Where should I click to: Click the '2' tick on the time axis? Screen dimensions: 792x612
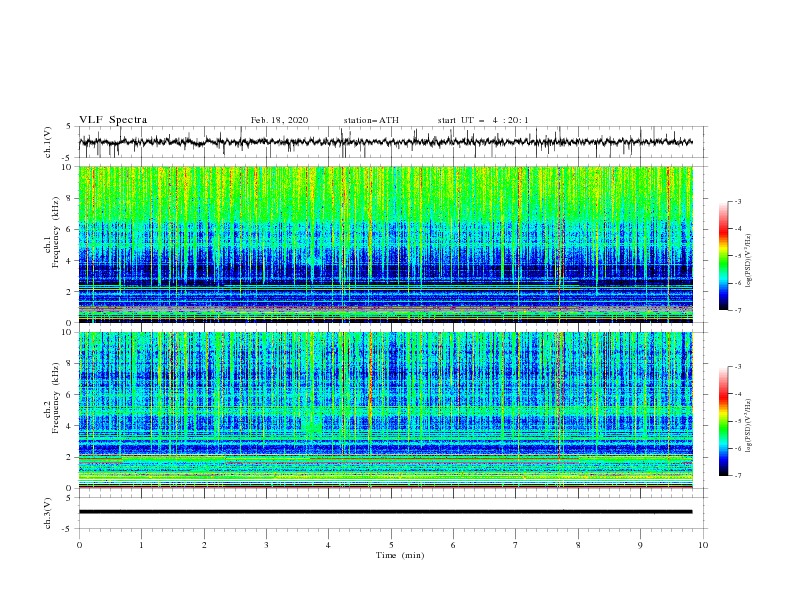(x=204, y=545)
